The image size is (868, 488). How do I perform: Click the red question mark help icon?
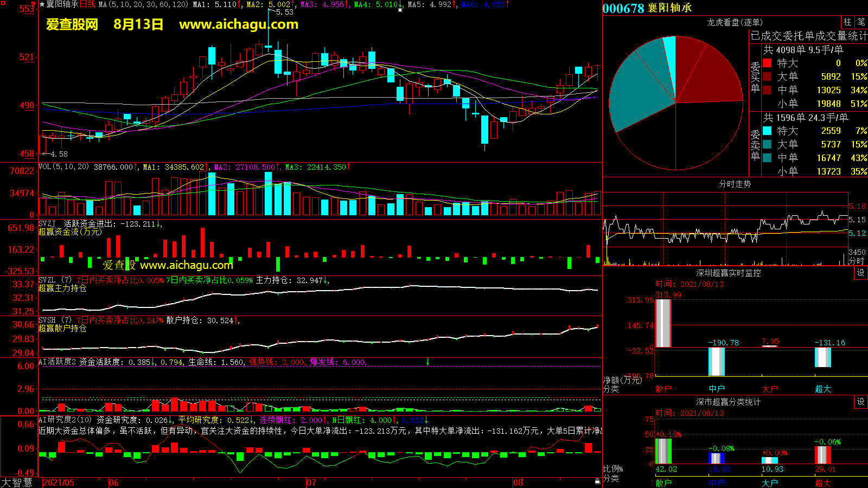(34, 4)
